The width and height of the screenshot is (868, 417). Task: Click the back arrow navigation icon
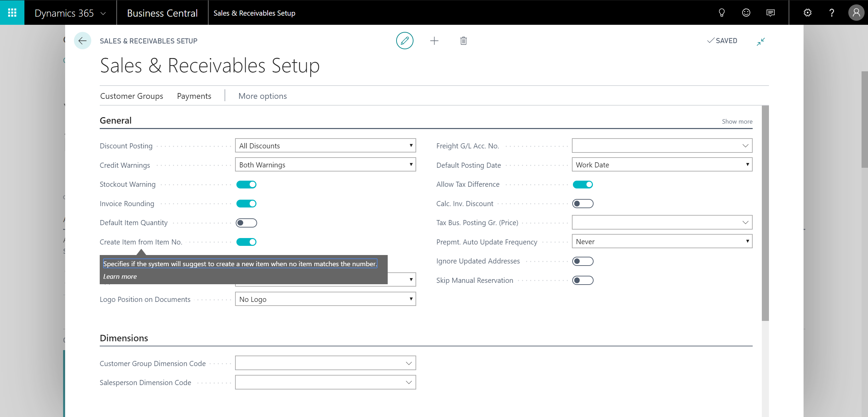coord(82,40)
